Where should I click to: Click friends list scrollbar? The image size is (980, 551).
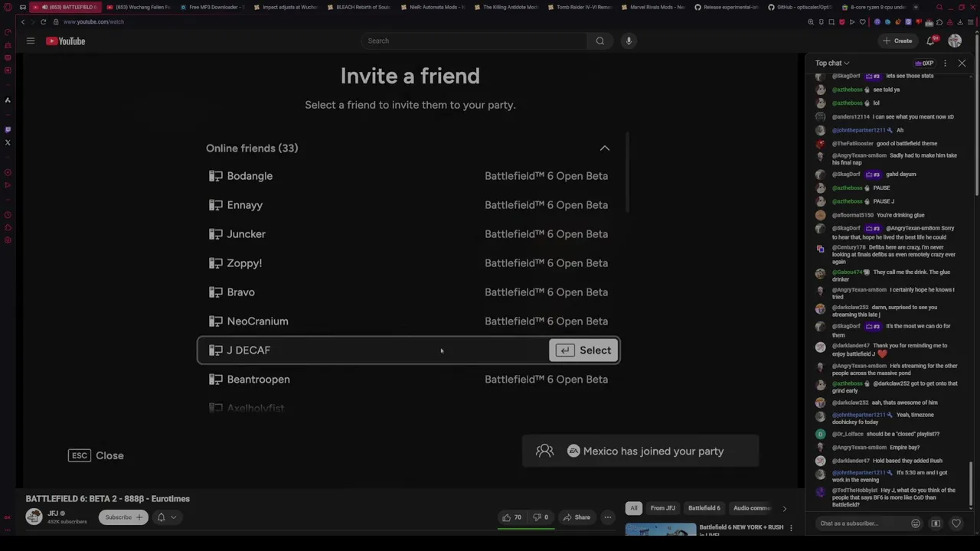coord(628,173)
